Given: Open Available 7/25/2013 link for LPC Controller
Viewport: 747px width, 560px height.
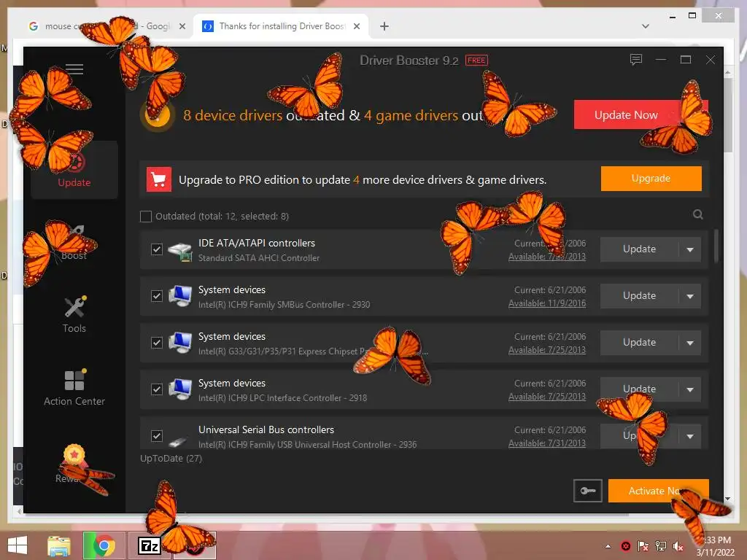Looking at the screenshot, I should tap(547, 397).
